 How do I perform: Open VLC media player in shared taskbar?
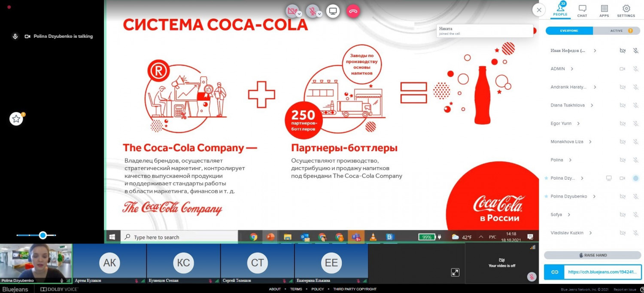(x=373, y=237)
